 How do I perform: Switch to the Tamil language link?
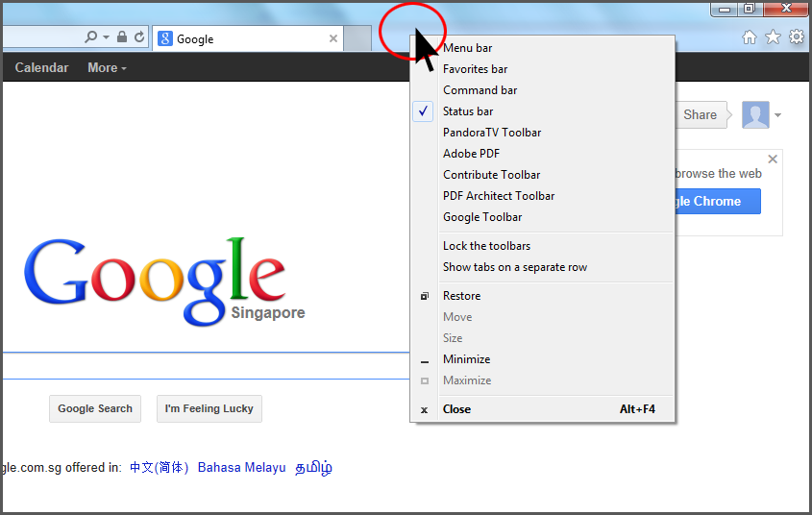314,467
